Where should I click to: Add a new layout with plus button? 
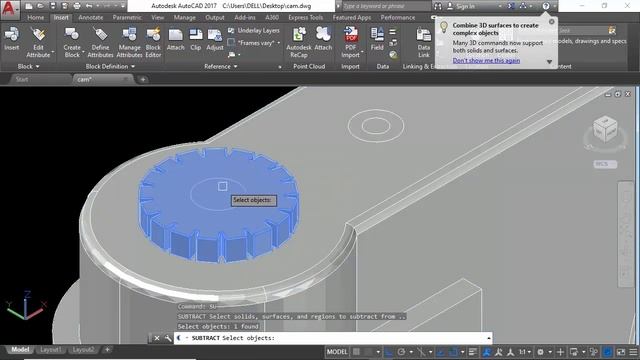pos(107,349)
